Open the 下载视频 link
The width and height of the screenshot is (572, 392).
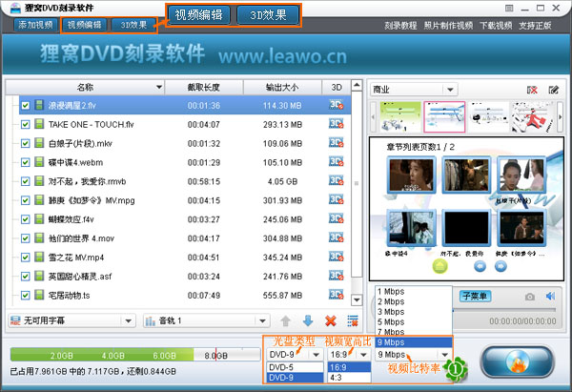(496, 26)
